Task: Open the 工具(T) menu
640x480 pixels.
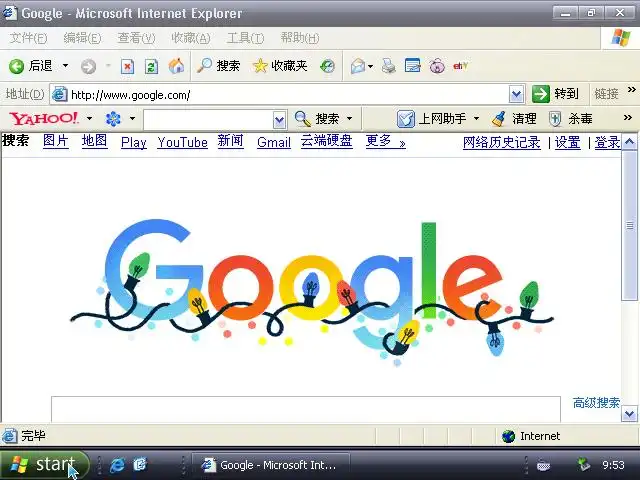Action: coord(245,38)
